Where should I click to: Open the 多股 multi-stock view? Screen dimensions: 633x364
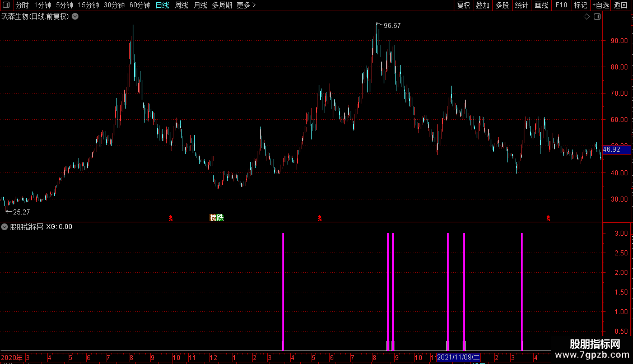[502, 5]
